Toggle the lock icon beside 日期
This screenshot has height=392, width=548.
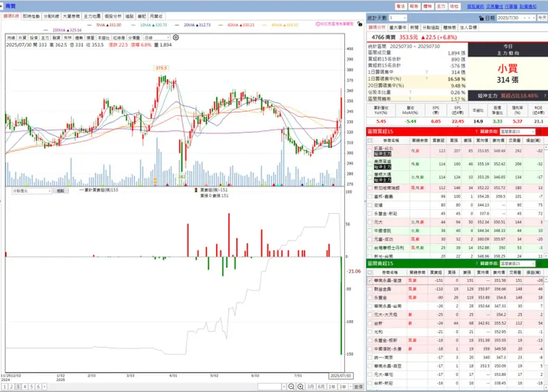coord(481,18)
